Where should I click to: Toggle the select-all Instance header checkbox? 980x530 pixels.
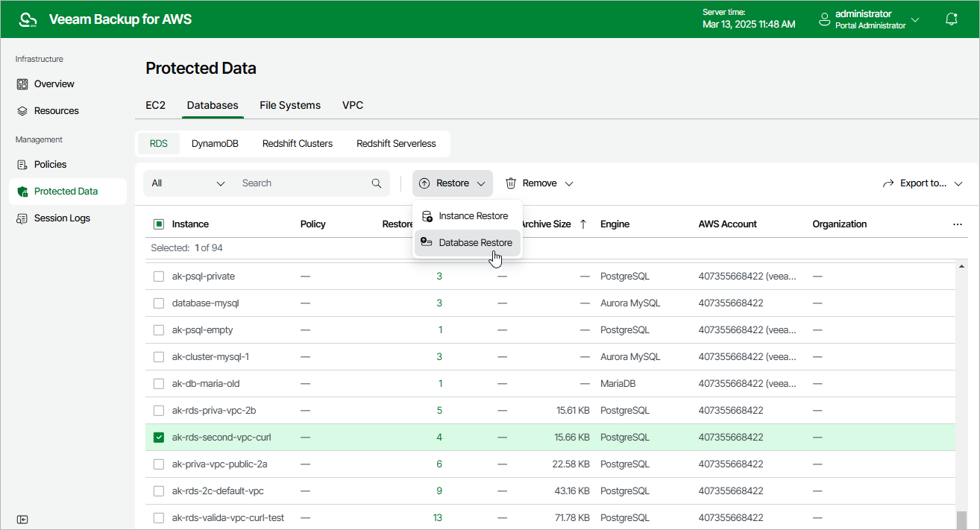coord(159,224)
